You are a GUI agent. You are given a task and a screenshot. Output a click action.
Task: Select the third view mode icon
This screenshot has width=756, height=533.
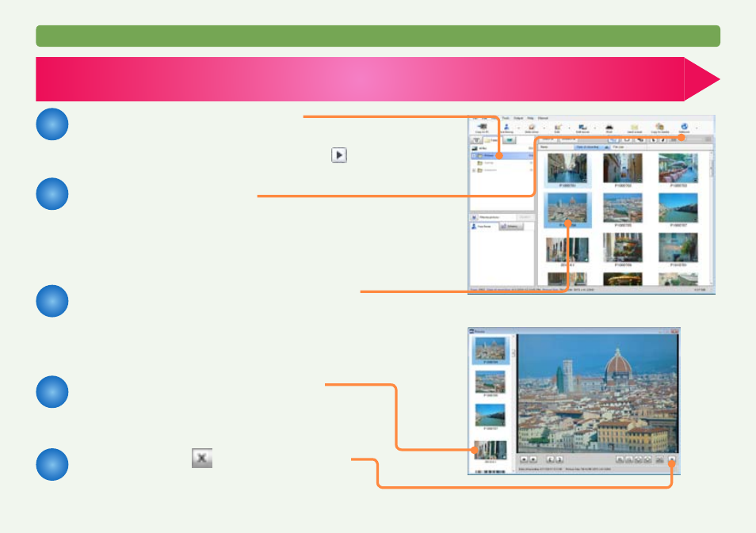click(640, 139)
